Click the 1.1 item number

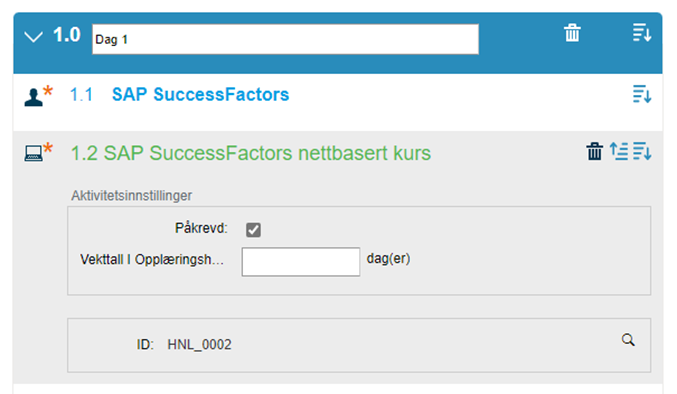[81, 95]
